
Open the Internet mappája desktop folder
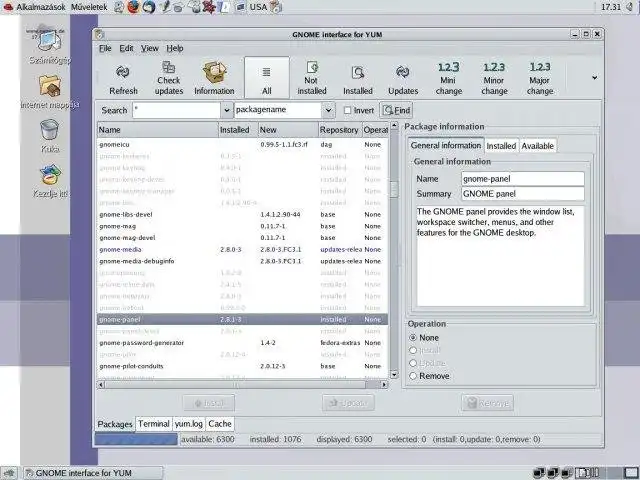(50, 92)
